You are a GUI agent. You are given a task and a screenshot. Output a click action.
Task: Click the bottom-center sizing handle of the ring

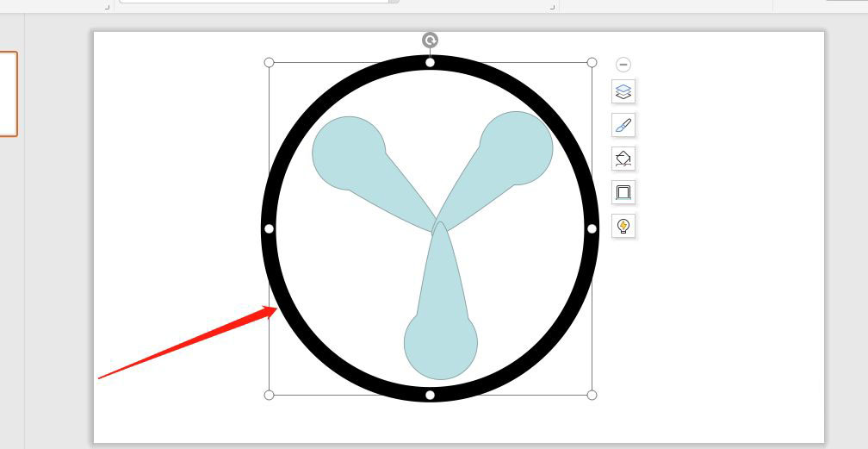pos(431,395)
